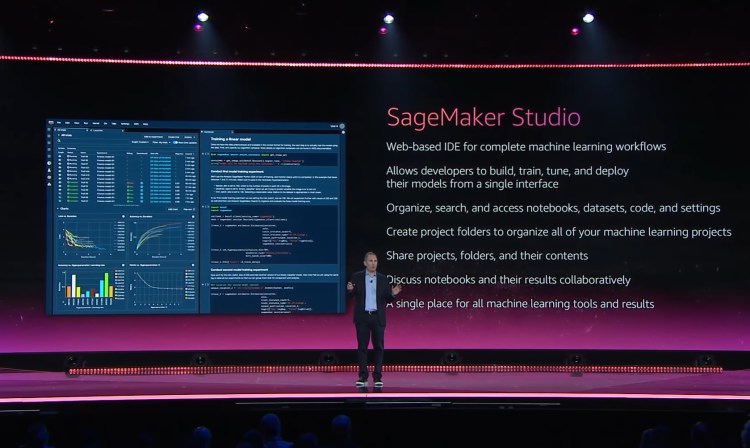Open the File menu in the Studio screenshot
The width and height of the screenshot is (750, 448).
point(59,123)
